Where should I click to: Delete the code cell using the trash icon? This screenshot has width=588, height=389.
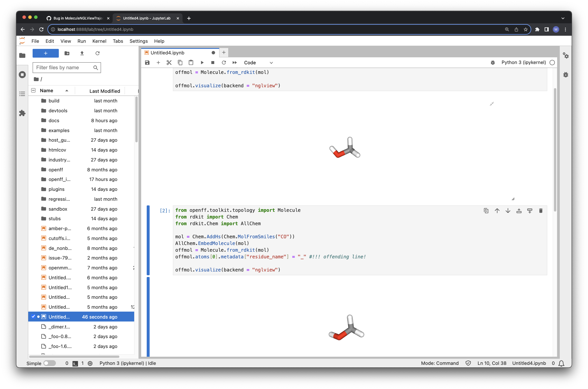click(x=541, y=211)
